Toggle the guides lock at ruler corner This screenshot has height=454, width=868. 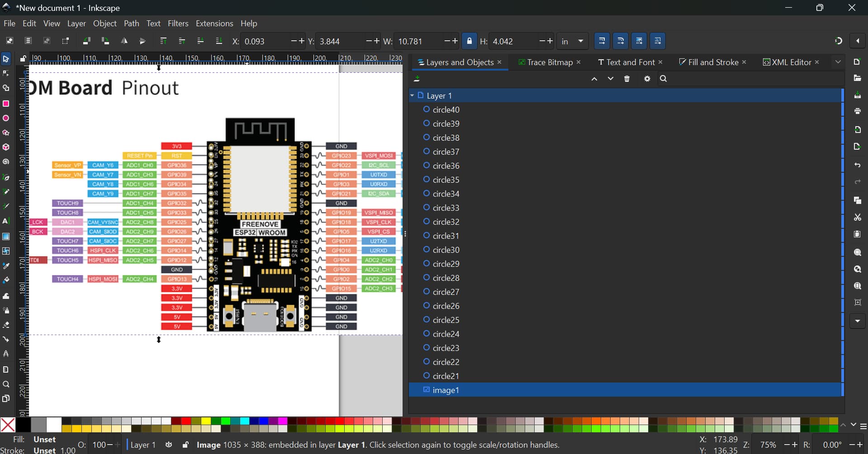[23, 58]
